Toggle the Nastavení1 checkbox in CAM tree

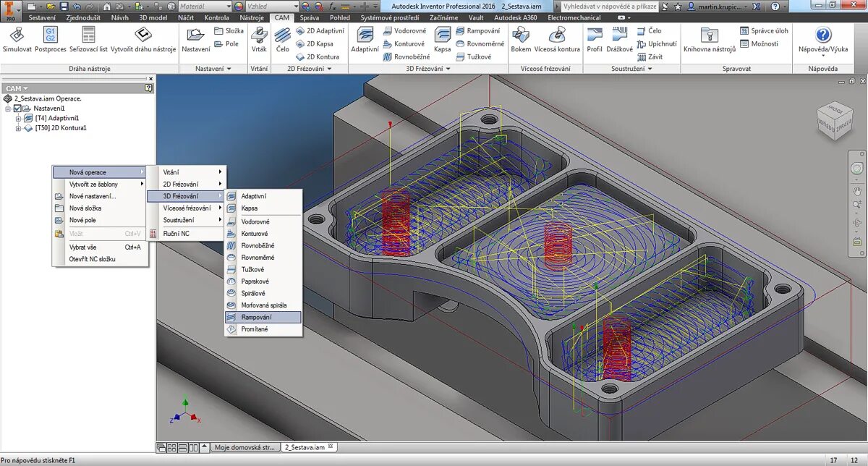tap(18, 108)
